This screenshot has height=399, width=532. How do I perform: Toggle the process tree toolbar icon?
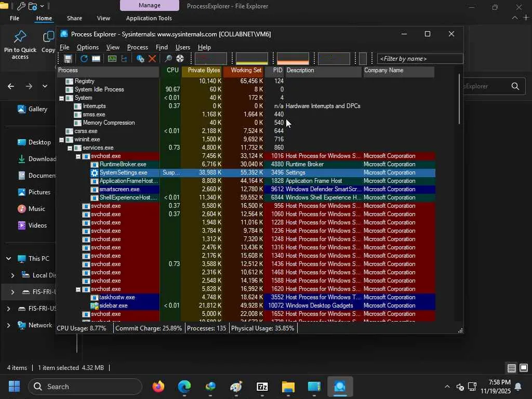tap(124, 59)
